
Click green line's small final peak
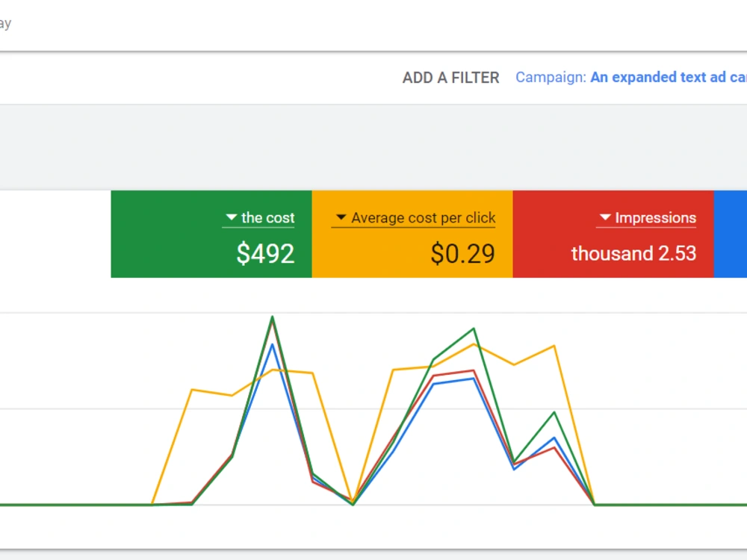[554, 412]
